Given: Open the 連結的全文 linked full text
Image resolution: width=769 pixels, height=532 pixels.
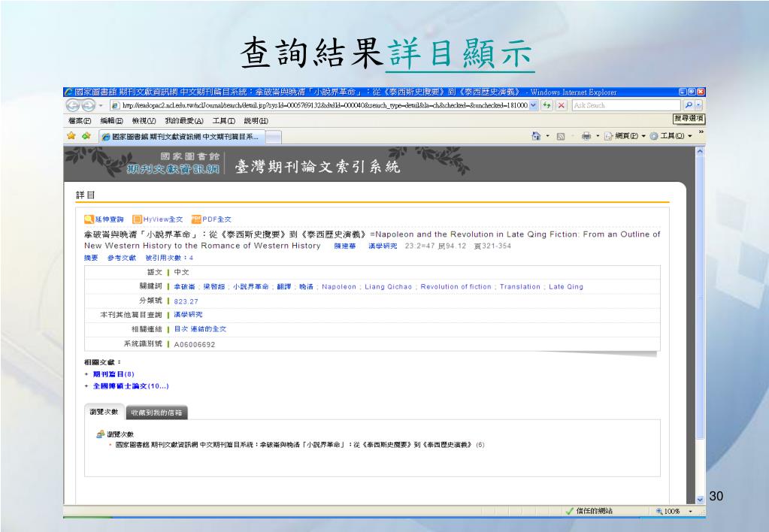Looking at the screenshot, I should pyautogui.click(x=208, y=329).
